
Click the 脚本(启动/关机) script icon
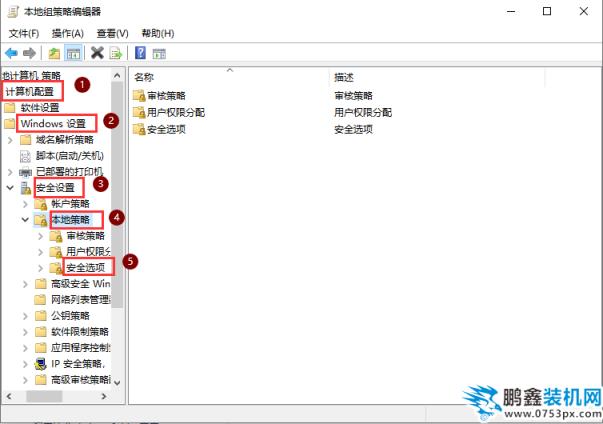pyautogui.click(x=25, y=156)
